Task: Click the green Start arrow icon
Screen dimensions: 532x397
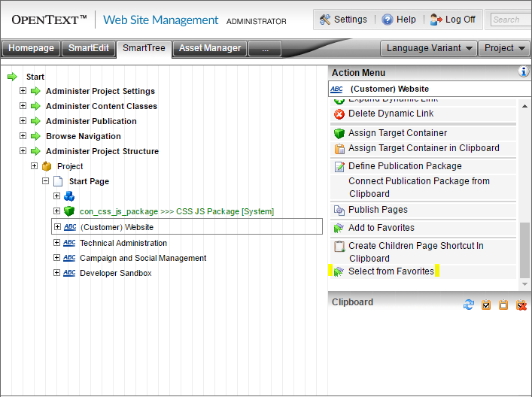Action: coord(12,77)
